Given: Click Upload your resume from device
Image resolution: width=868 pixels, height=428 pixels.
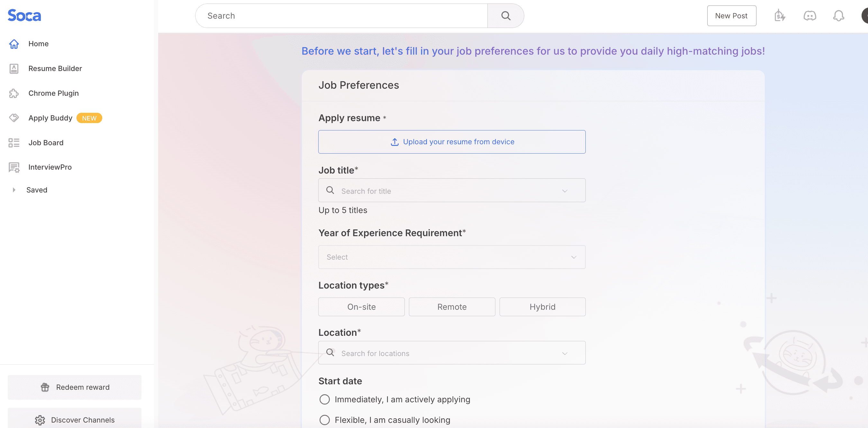Looking at the screenshot, I should point(452,142).
